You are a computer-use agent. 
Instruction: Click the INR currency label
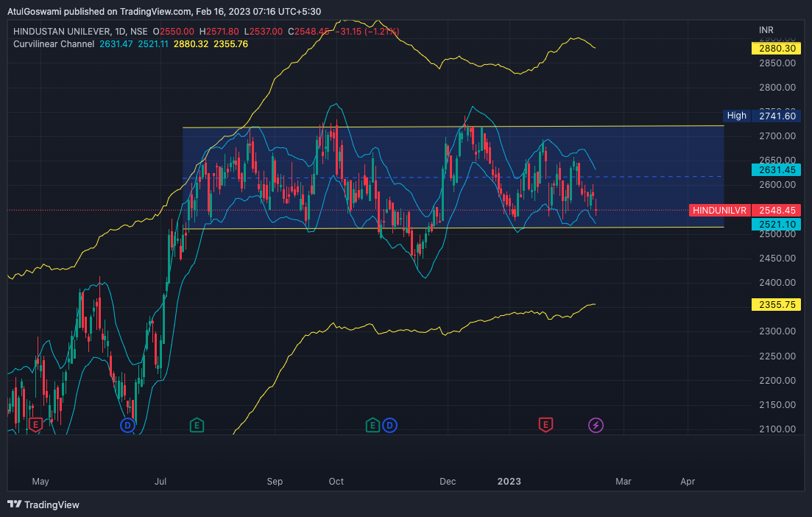pyautogui.click(x=766, y=30)
